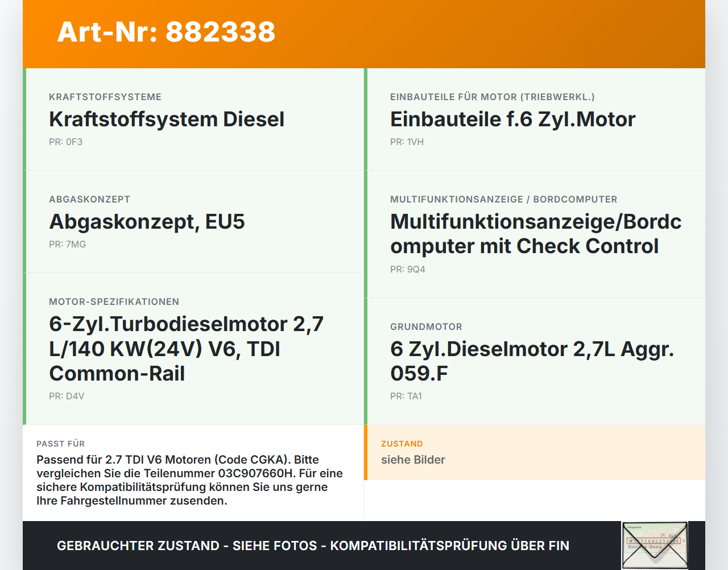Click 6 Zyl.Dieselmotor 2,7L Aggr. 059.F title

point(532,361)
